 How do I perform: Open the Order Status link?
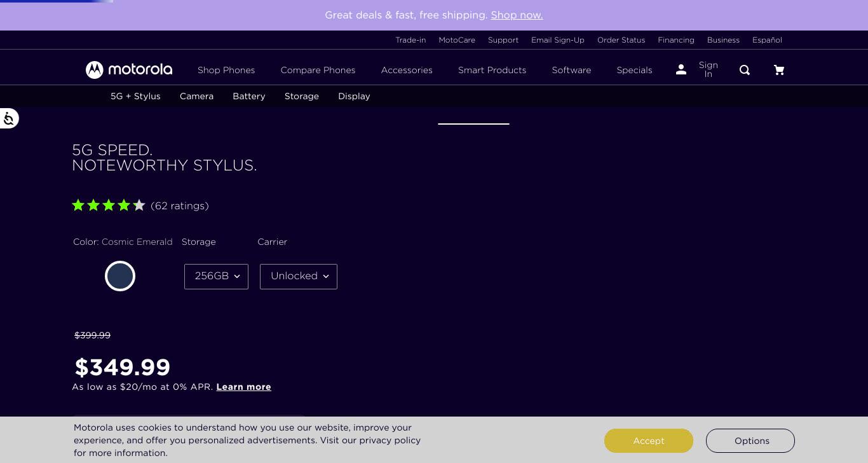(x=621, y=40)
